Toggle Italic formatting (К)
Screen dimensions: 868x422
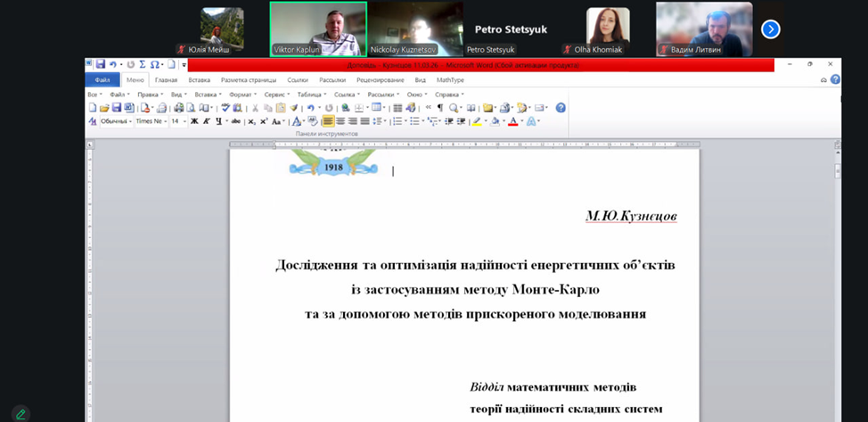tap(206, 121)
